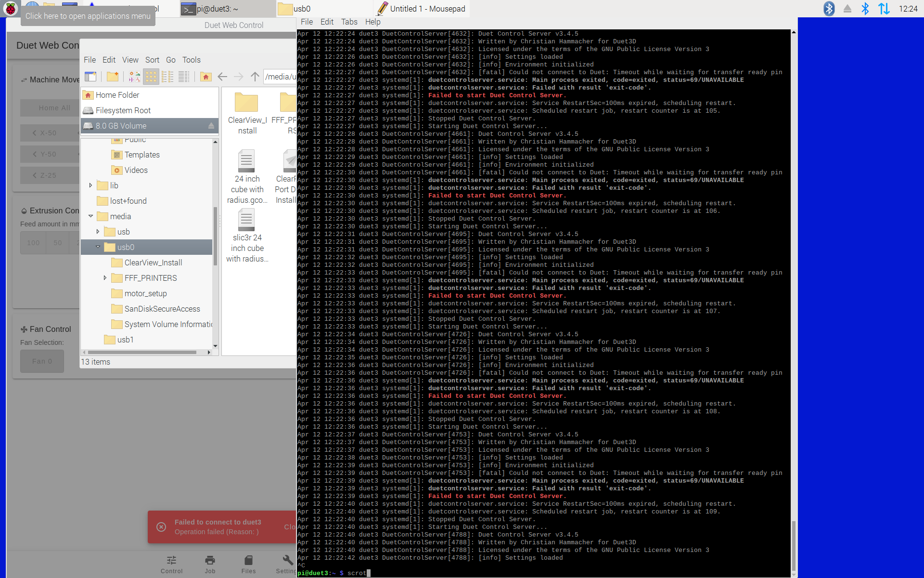Select Templates folder in tree
The height and width of the screenshot is (578, 924).
click(142, 155)
